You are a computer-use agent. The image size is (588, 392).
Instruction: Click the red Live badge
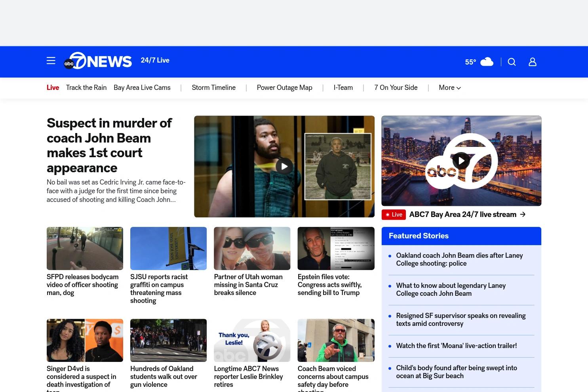pos(394,215)
